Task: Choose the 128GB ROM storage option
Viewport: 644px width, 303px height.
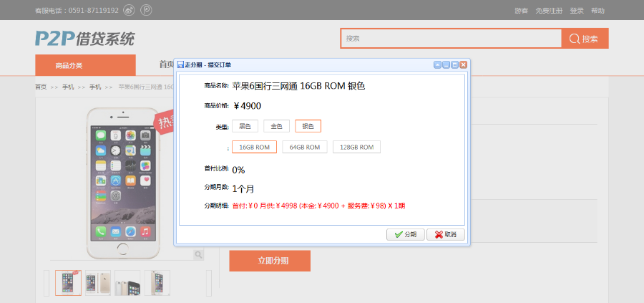Action: click(356, 147)
